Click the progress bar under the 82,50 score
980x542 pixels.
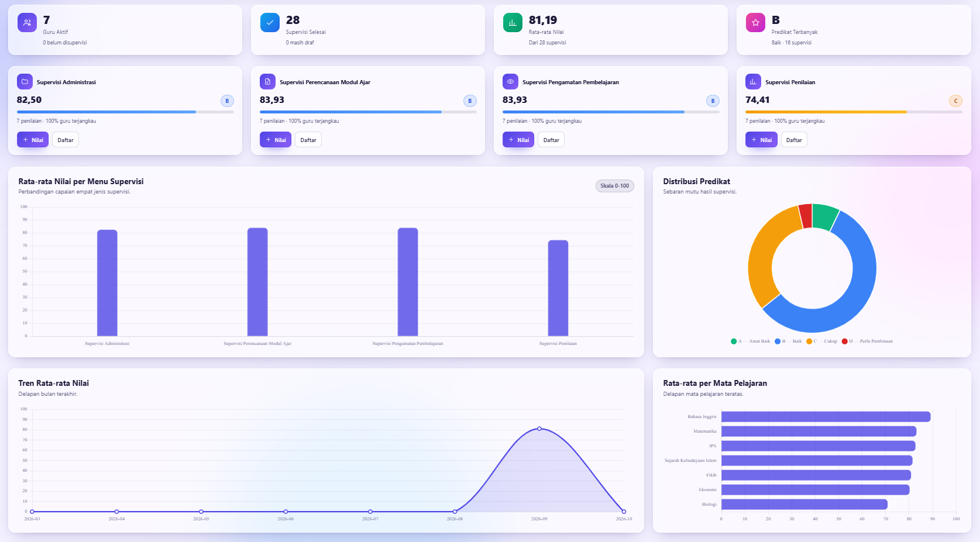(125, 112)
